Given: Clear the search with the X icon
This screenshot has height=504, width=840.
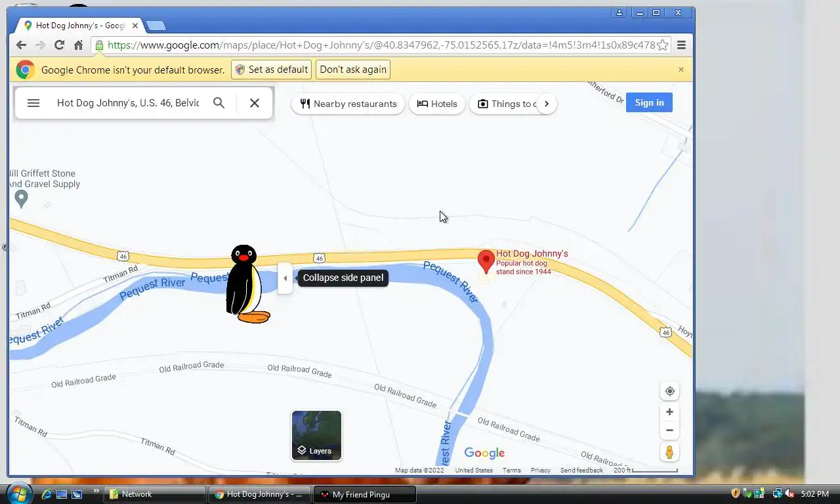Looking at the screenshot, I should [x=255, y=103].
